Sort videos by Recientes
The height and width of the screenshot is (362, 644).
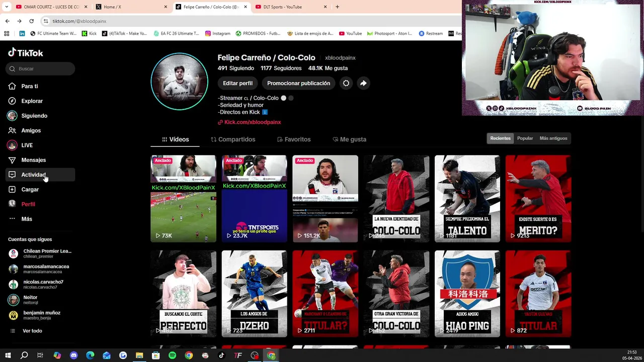point(501,138)
